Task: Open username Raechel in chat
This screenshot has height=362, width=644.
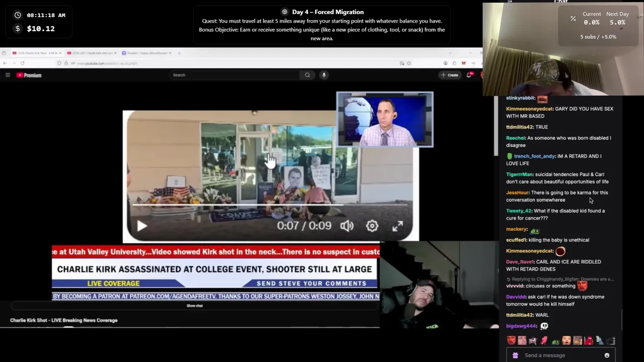Action: pyautogui.click(x=516, y=138)
